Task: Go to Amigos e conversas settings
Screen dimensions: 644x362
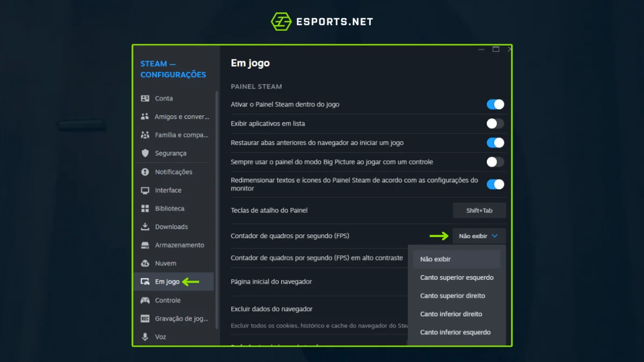Action: (174, 116)
